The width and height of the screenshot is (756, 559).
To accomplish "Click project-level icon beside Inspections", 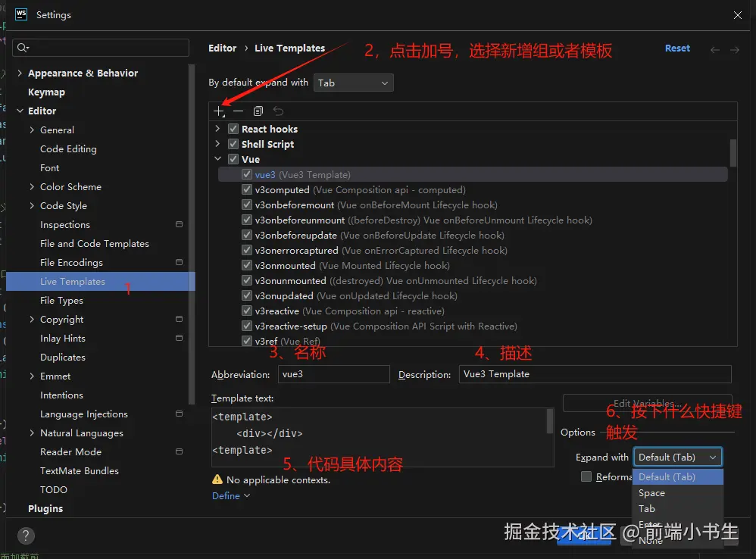I will coord(179,224).
